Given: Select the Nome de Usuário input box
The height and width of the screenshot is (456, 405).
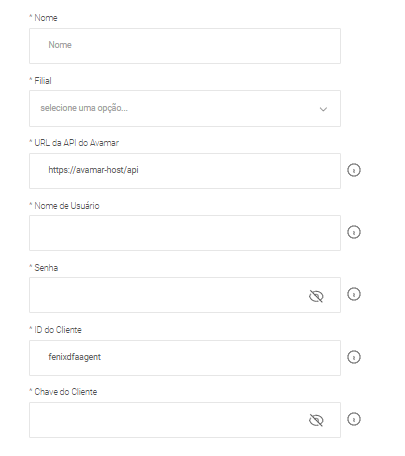Looking at the screenshot, I should tap(185, 233).
